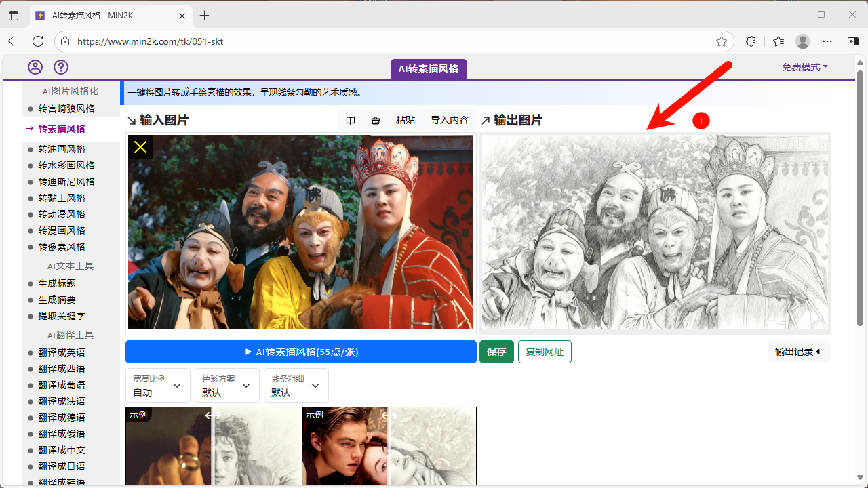The height and width of the screenshot is (488, 868).
Task: Open the browser favorites list icon
Action: tap(778, 41)
